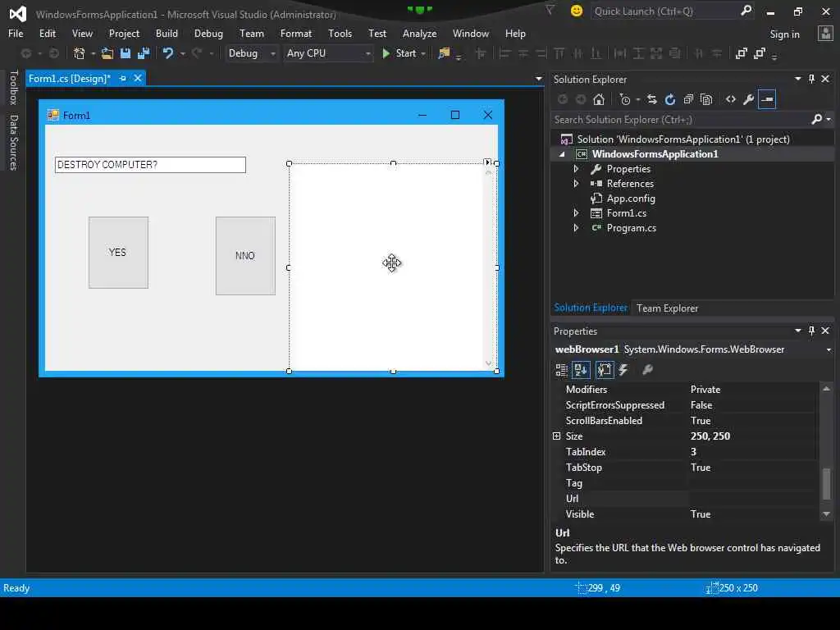The width and height of the screenshot is (840, 630).
Task: Show Events with the lightning bolt icon
Action: coord(623,370)
